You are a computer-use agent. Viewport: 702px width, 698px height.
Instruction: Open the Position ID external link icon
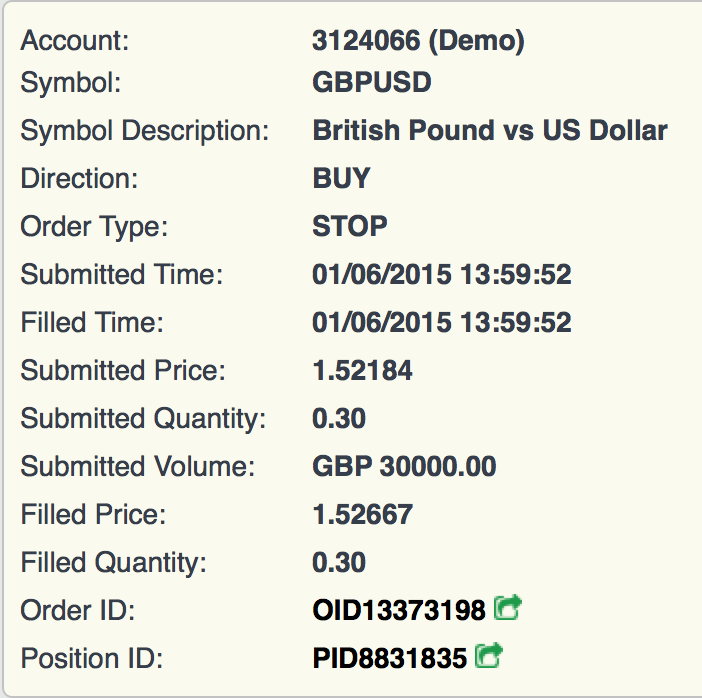pos(488,655)
